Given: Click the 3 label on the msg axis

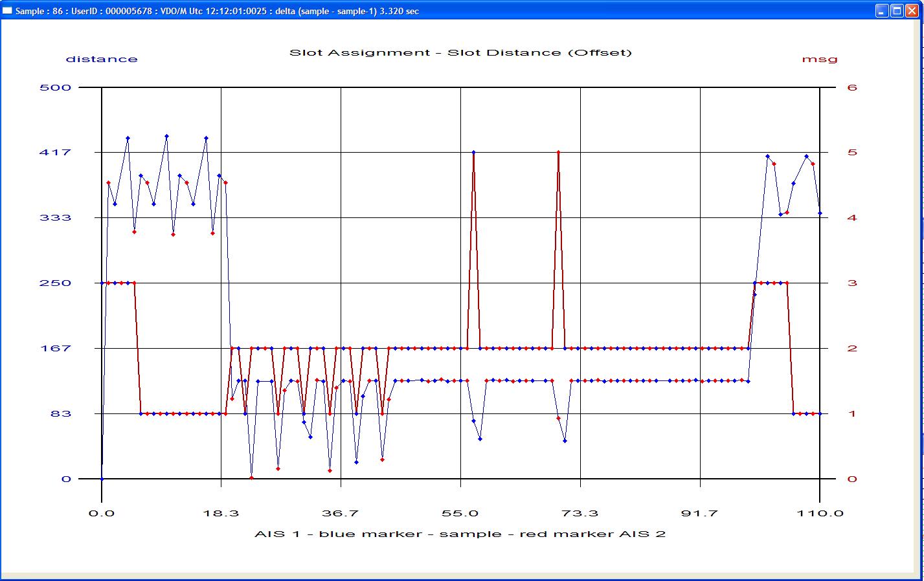Looking at the screenshot, I should [852, 283].
